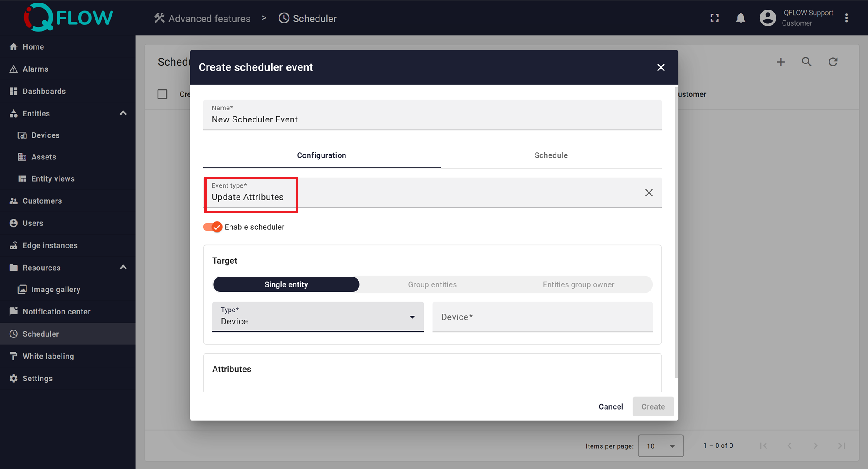Open Notification center in sidebar
868x469 pixels.
click(56, 312)
